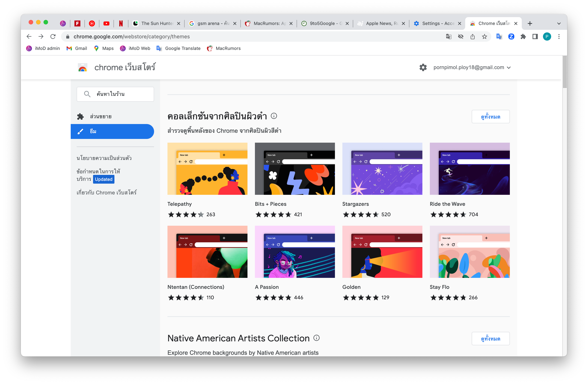Image resolution: width=588 pixels, height=384 pixels.
Task: Open the Gmail bookmark
Action: tap(77, 48)
